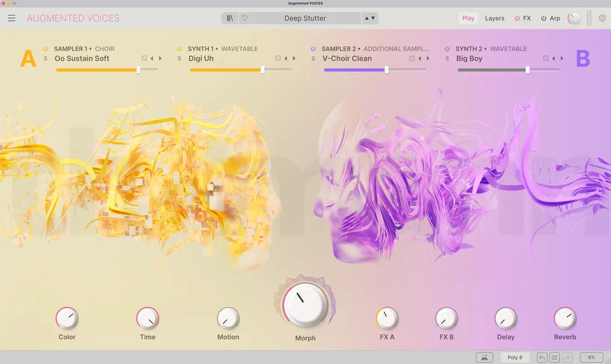Select previous Sampler 1 sample

click(152, 59)
